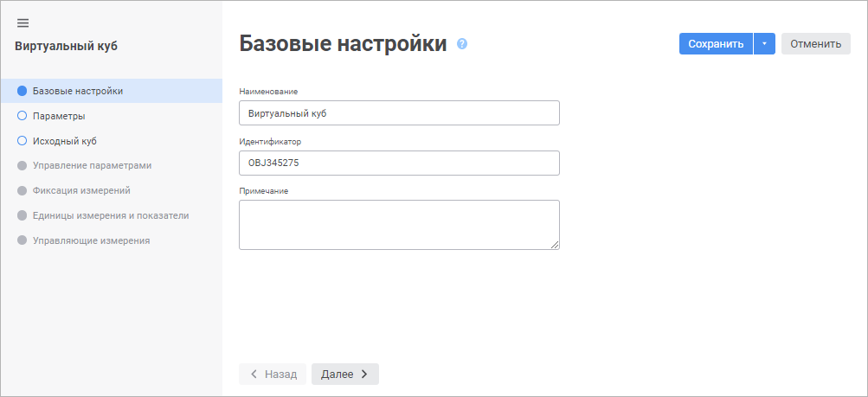Viewport: 868px width, 397px height.
Task: Click the Отменить button
Action: (x=815, y=44)
